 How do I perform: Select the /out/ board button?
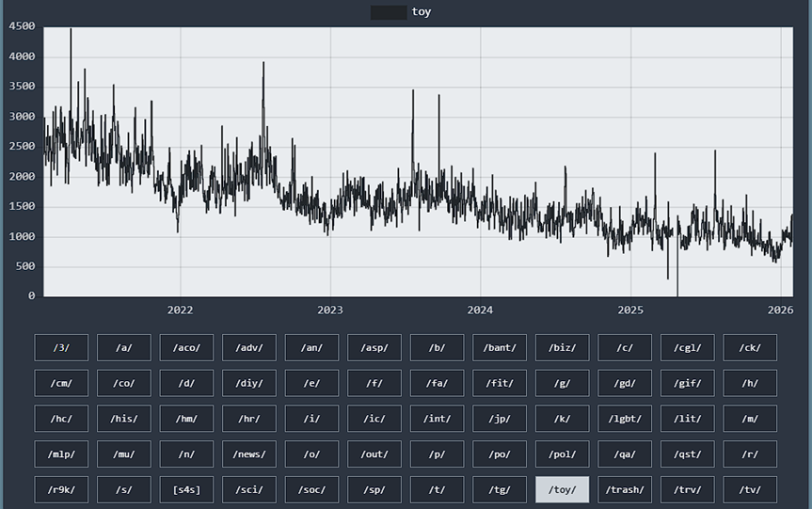[374, 454]
